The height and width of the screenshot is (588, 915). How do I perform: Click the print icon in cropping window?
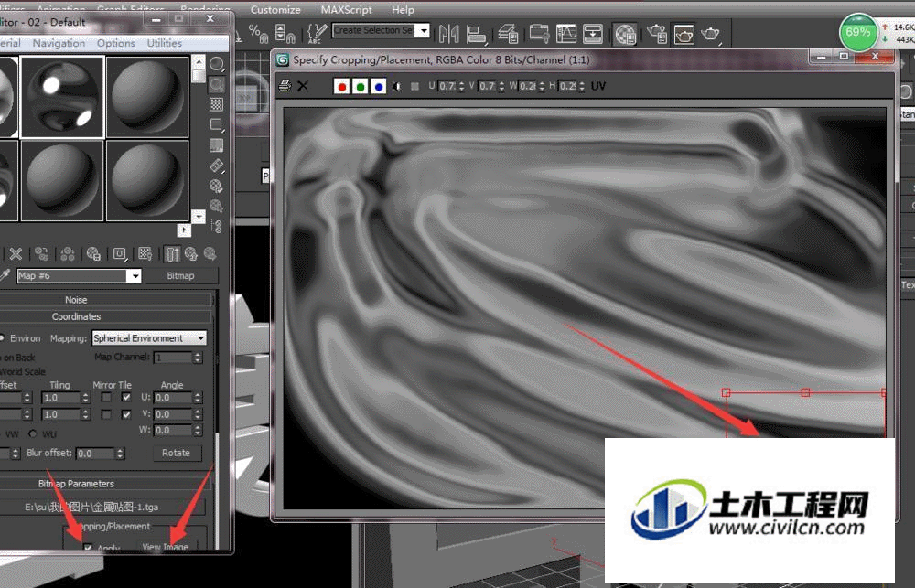click(x=285, y=86)
